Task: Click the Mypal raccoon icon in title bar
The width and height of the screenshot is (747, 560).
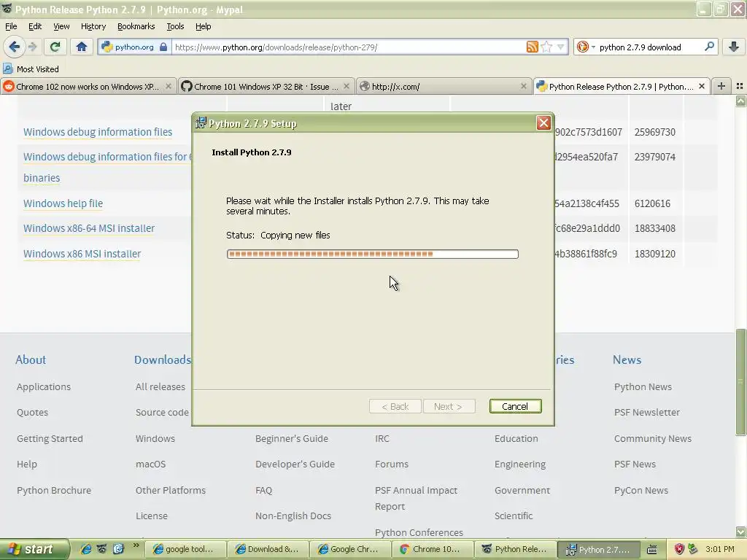Action: [x=7, y=9]
